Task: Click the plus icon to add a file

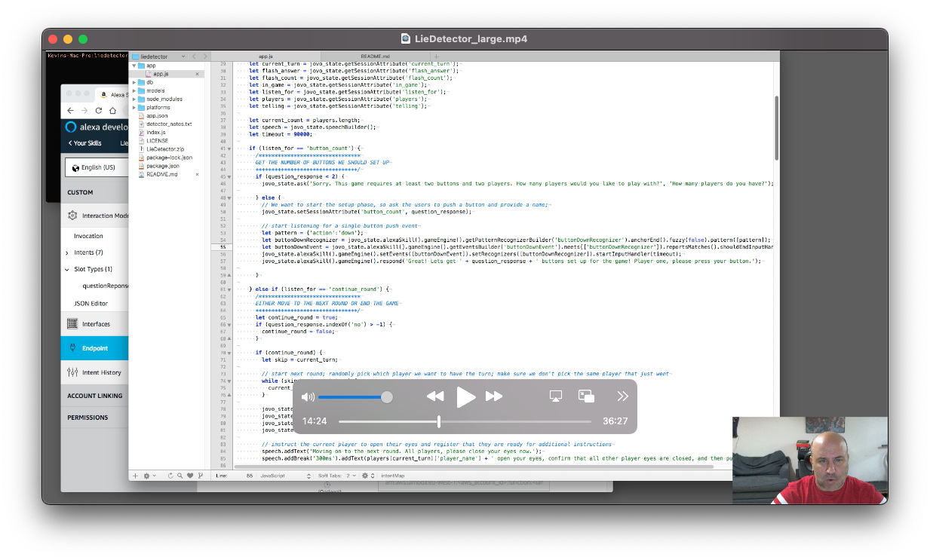Action: pos(135,476)
